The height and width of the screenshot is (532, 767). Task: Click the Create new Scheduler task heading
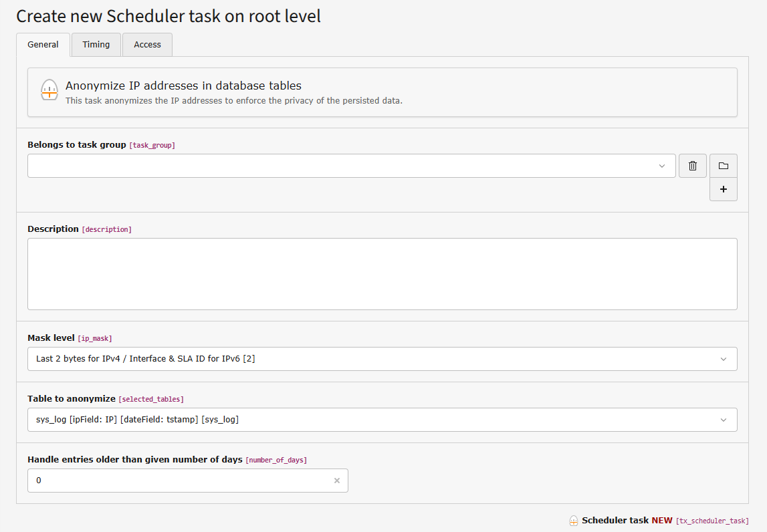[169, 16]
